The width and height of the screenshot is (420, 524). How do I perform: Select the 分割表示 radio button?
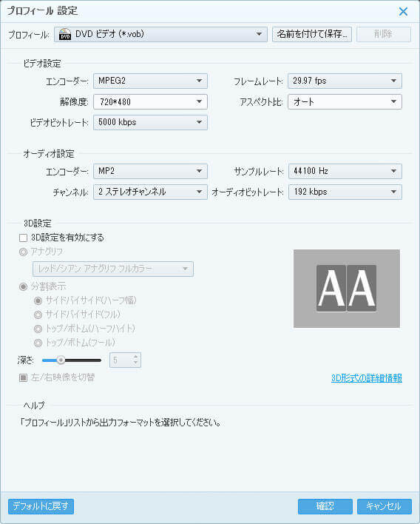click(23, 286)
